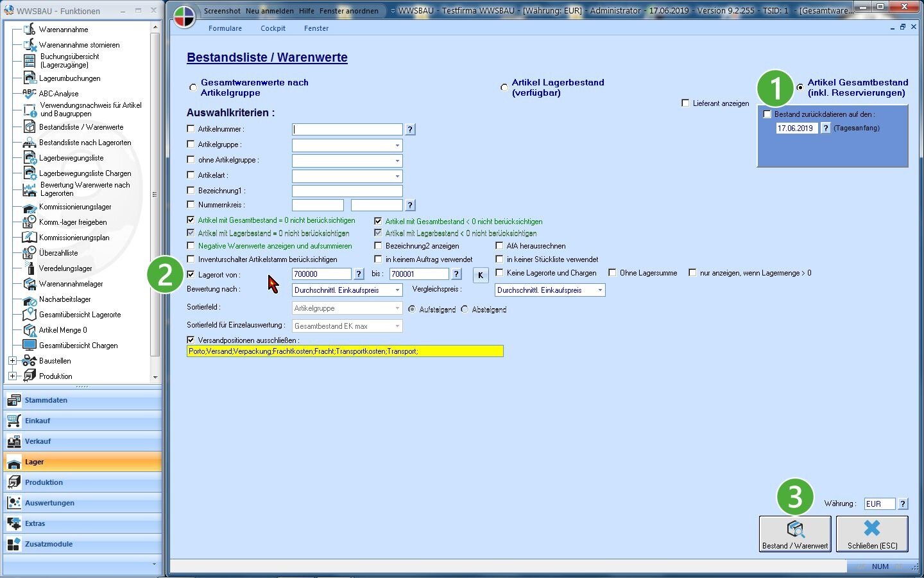Click the Kommissionierungsplan icon
This screenshot has height=578, width=924.
tap(30, 238)
